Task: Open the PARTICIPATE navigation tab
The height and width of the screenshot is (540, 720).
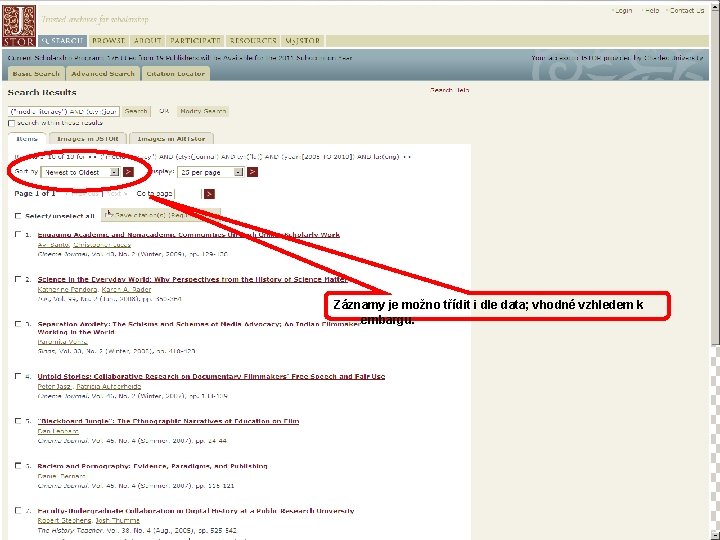Action: click(x=196, y=41)
